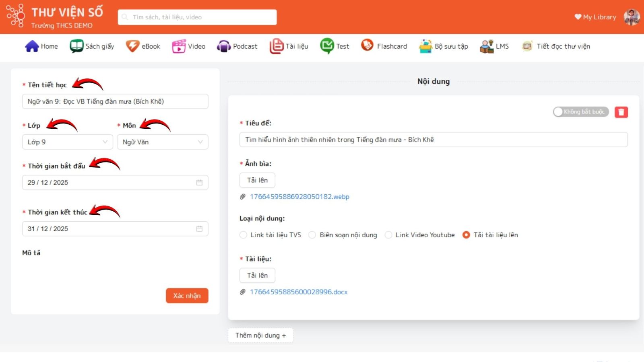The image size is (644, 362).
Task: Toggle the Không bắt buộc switch
Action: coord(580,112)
